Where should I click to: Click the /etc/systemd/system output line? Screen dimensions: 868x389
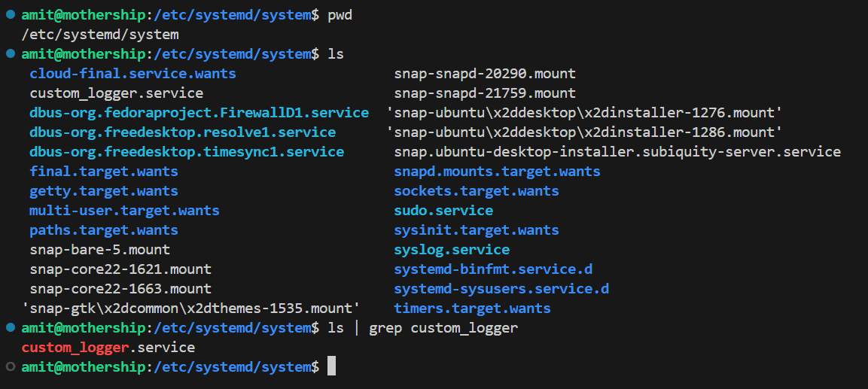click(99, 35)
